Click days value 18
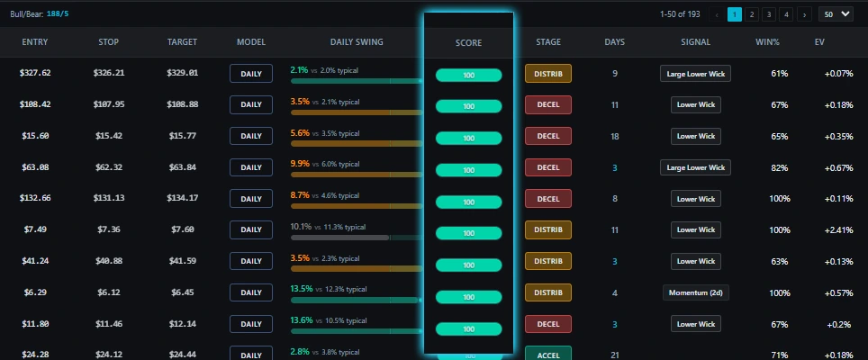Screen dimensions: 868x360 pos(614,136)
